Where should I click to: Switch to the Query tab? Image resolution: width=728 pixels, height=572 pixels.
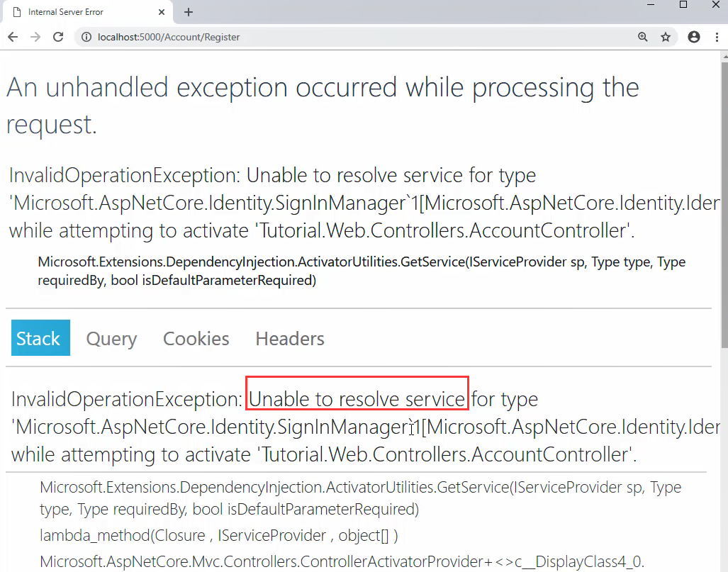click(x=111, y=339)
